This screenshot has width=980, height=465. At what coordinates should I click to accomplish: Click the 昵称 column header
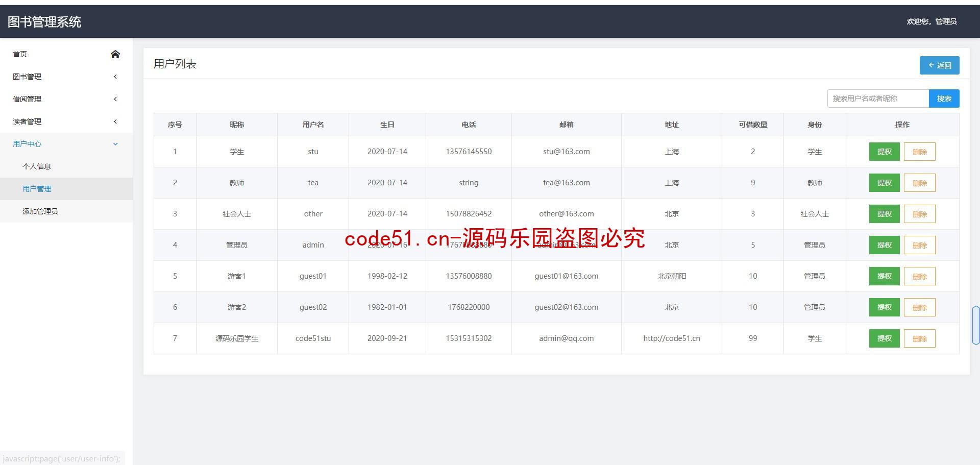click(237, 125)
